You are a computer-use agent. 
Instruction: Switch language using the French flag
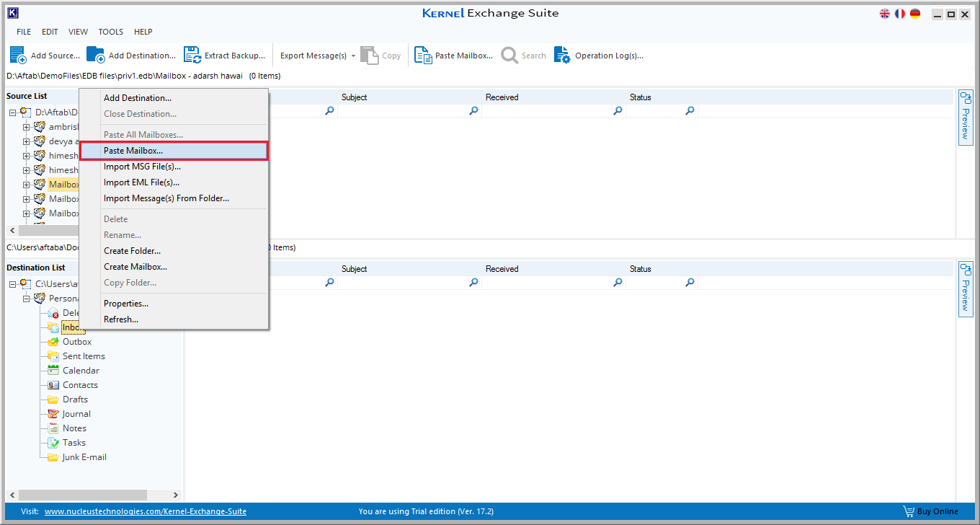(x=900, y=14)
